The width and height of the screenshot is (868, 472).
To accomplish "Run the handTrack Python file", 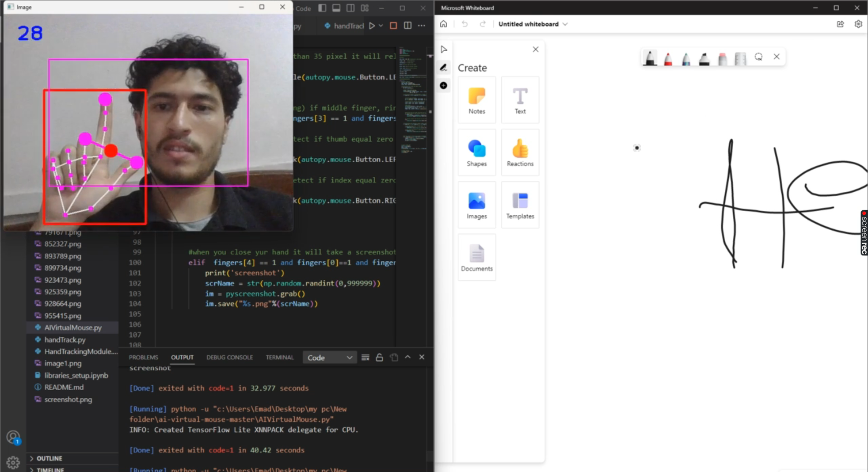I will pyautogui.click(x=372, y=26).
